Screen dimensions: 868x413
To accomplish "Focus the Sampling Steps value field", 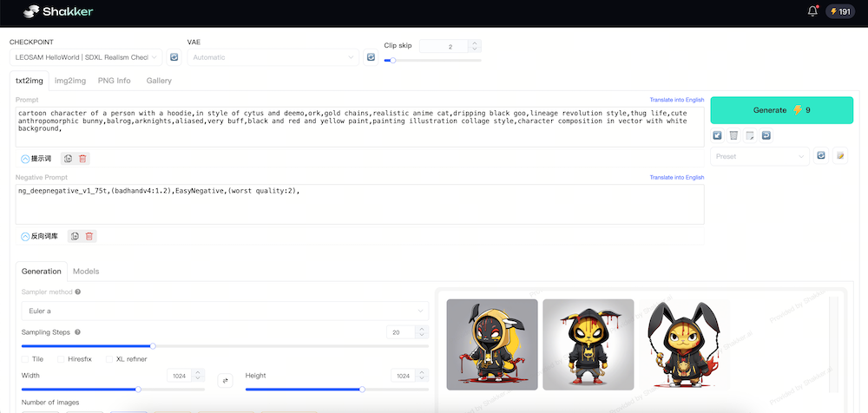I will [401, 332].
